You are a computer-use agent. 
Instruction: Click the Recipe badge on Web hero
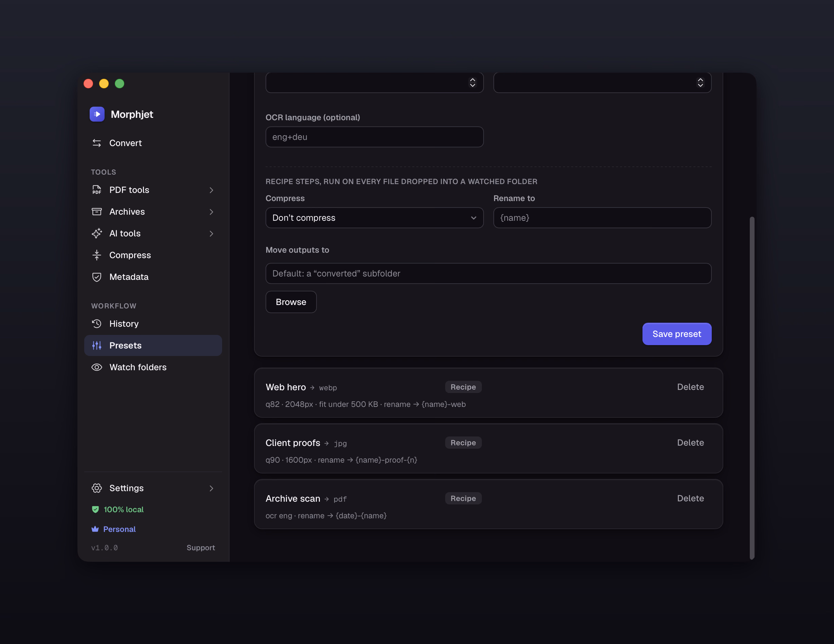tap(463, 387)
